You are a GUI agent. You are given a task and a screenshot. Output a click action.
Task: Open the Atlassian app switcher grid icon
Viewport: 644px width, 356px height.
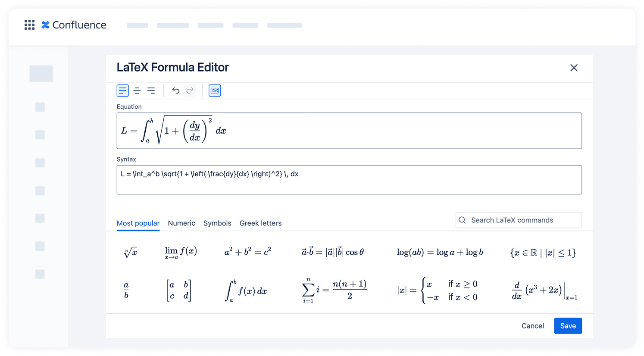click(29, 25)
